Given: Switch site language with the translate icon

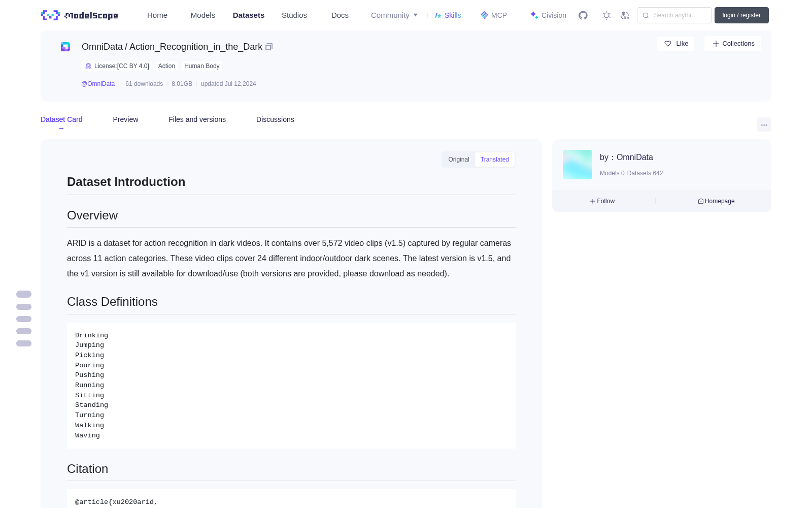Looking at the screenshot, I should (x=625, y=15).
